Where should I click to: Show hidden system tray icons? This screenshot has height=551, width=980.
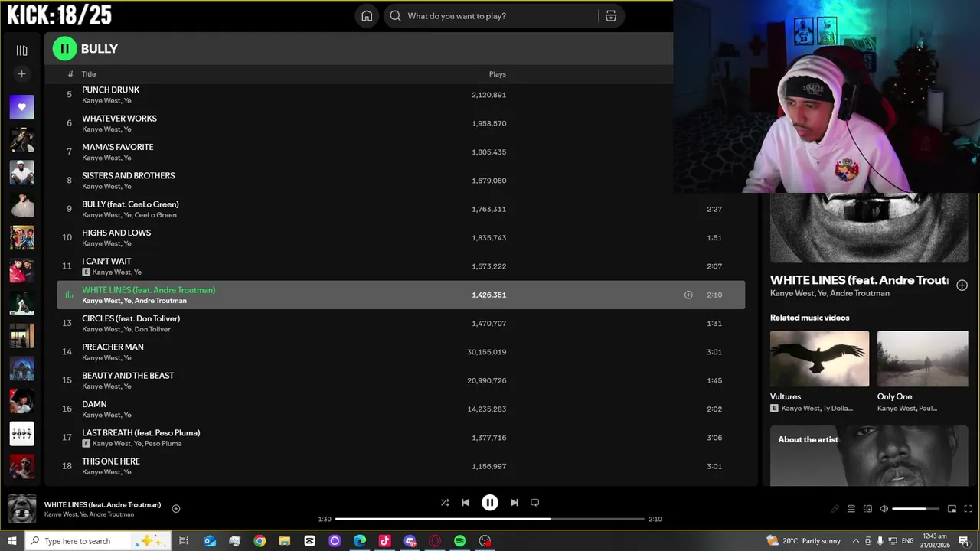[856, 541]
